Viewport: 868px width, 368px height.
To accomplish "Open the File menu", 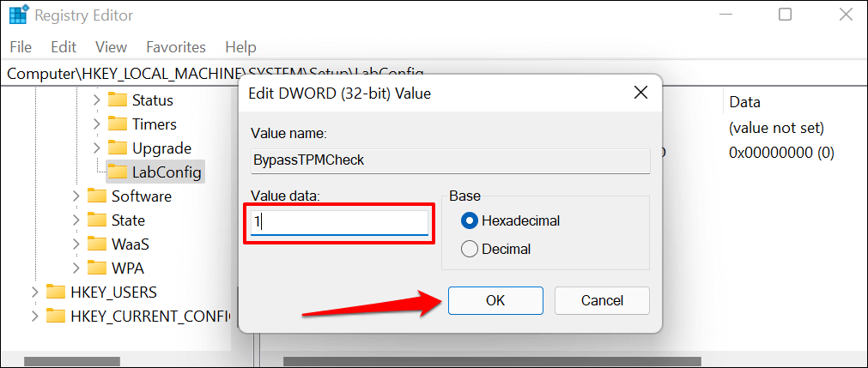I will pyautogui.click(x=21, y=47).
